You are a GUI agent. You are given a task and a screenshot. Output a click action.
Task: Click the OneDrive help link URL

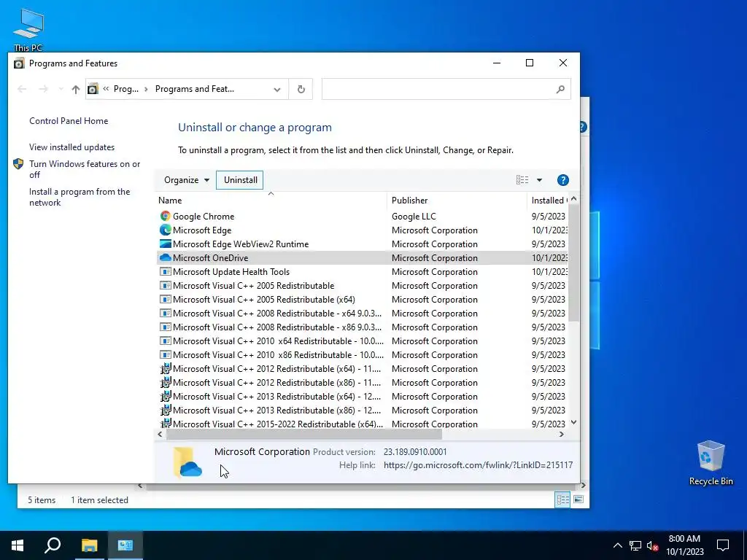(479, 465)
